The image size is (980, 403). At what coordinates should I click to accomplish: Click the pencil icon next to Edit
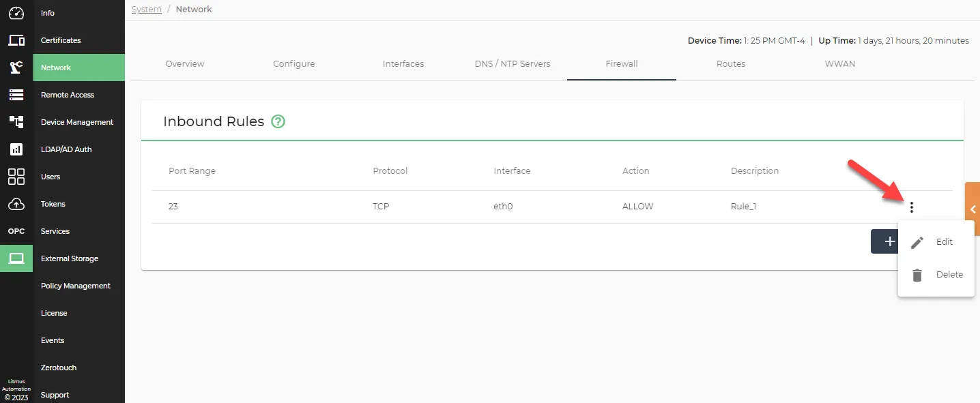point(917,242)
